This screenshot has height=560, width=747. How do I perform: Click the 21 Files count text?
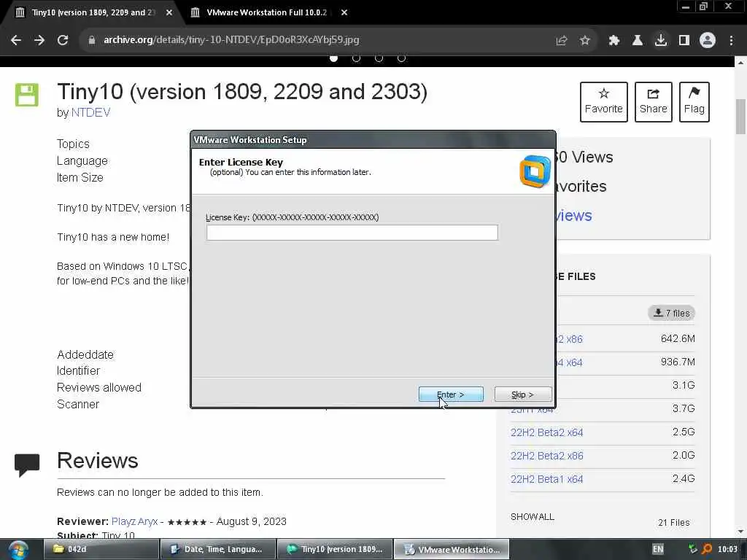pos(673,522)
